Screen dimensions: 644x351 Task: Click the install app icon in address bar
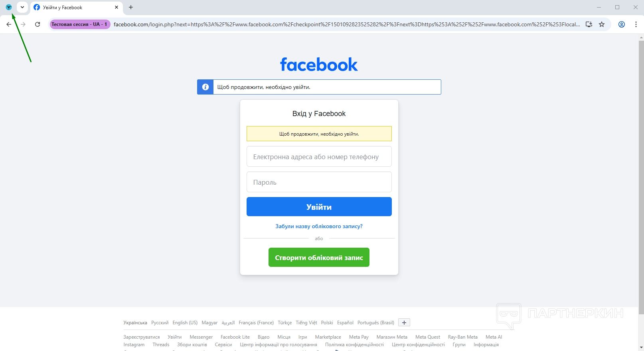click(x=589, y=24)
